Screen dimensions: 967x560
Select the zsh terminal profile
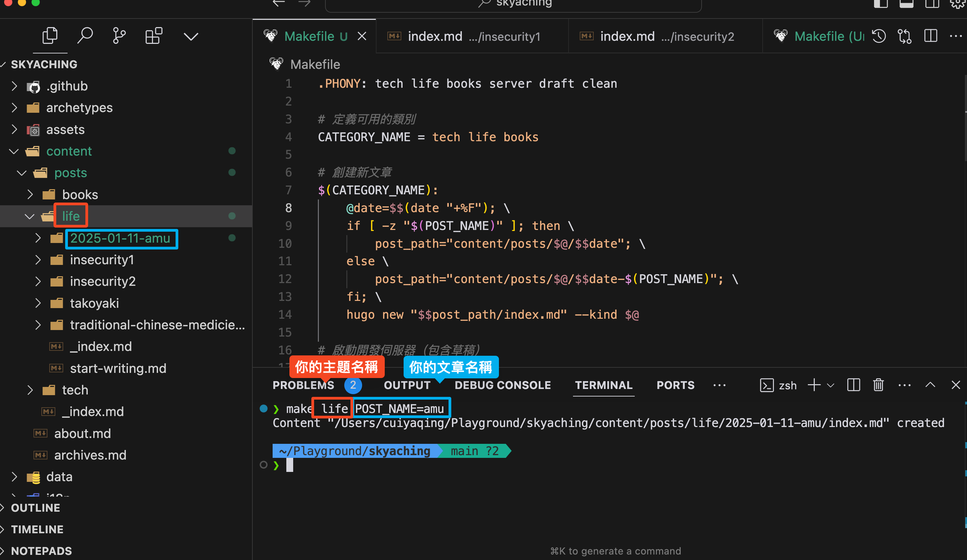tap(778, 385)
